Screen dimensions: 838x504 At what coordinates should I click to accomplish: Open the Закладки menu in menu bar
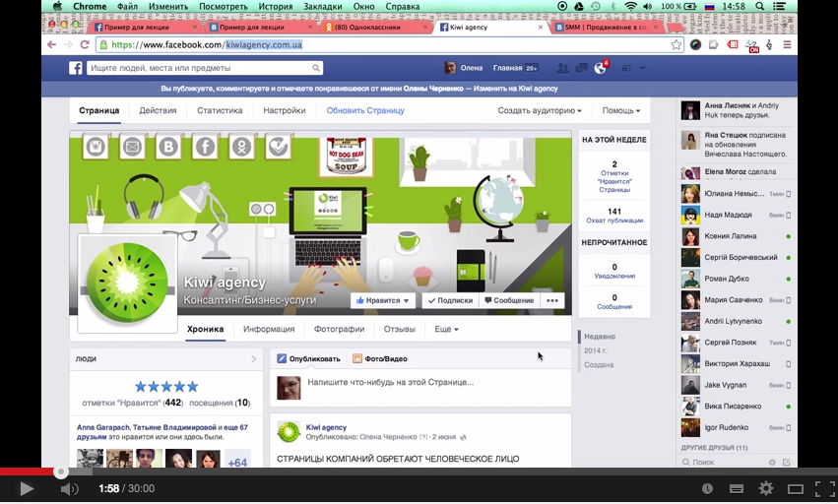click(x=323, y=7)
